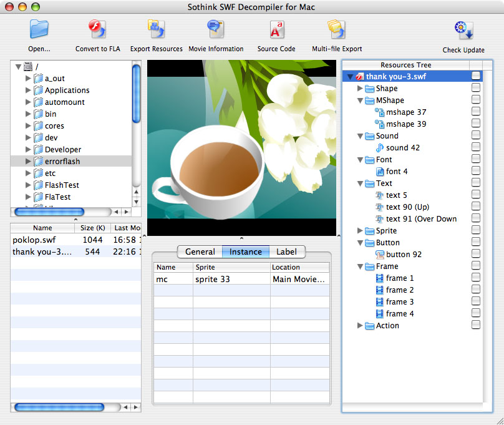Image resolution: width=504 pixels, height=425 pixels.
Task: Click the Applications folder icon
Action: point(38,90)
